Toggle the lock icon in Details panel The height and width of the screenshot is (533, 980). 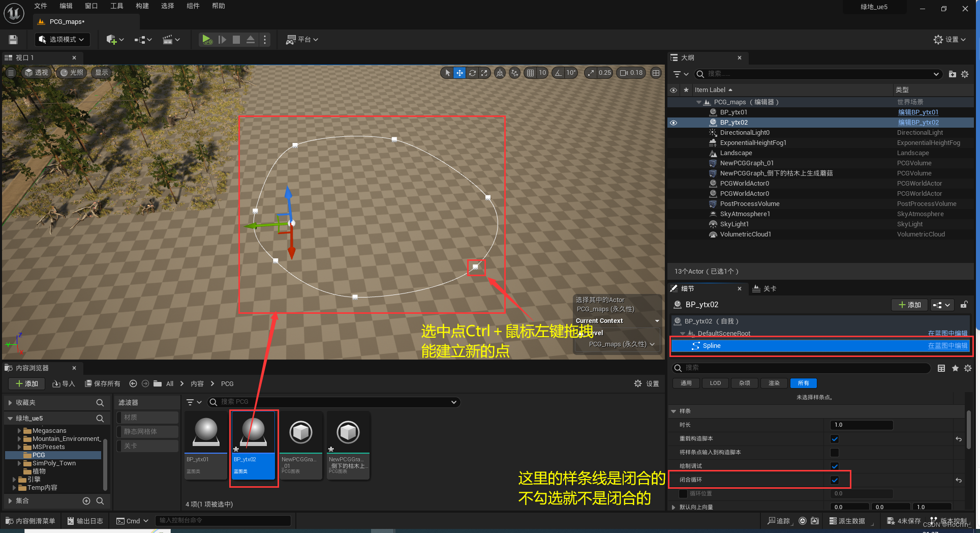[x=964, y=305]
